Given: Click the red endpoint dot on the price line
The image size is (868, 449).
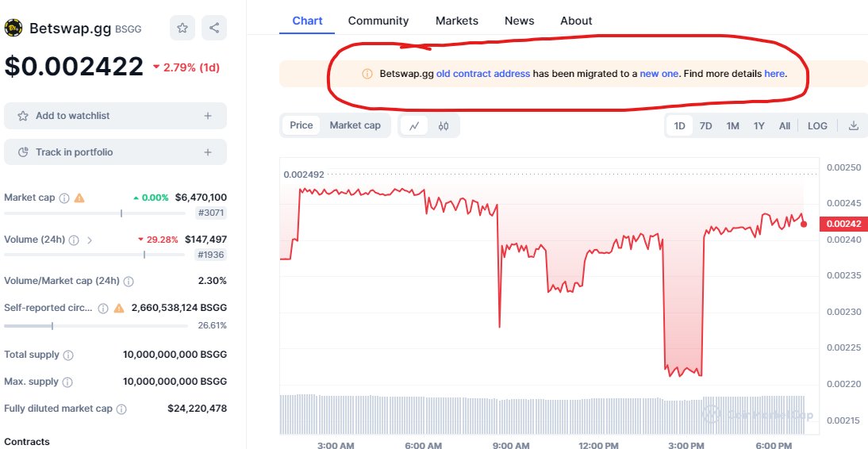Looking at the screenshot, I should click(804, 224).
